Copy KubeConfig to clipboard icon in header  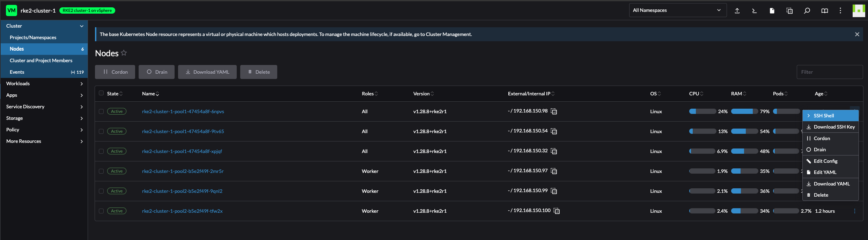tap(789, 10)
